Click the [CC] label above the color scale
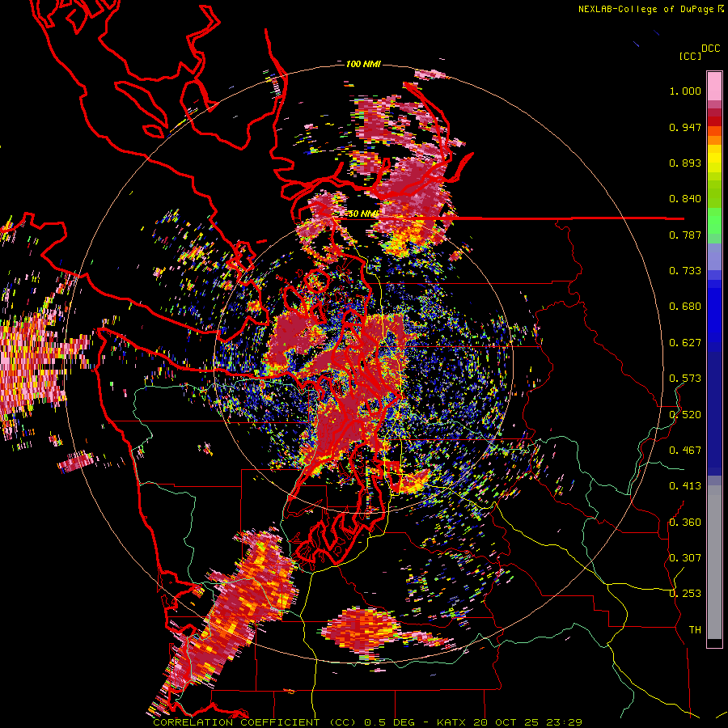 [x=691, y=56]
